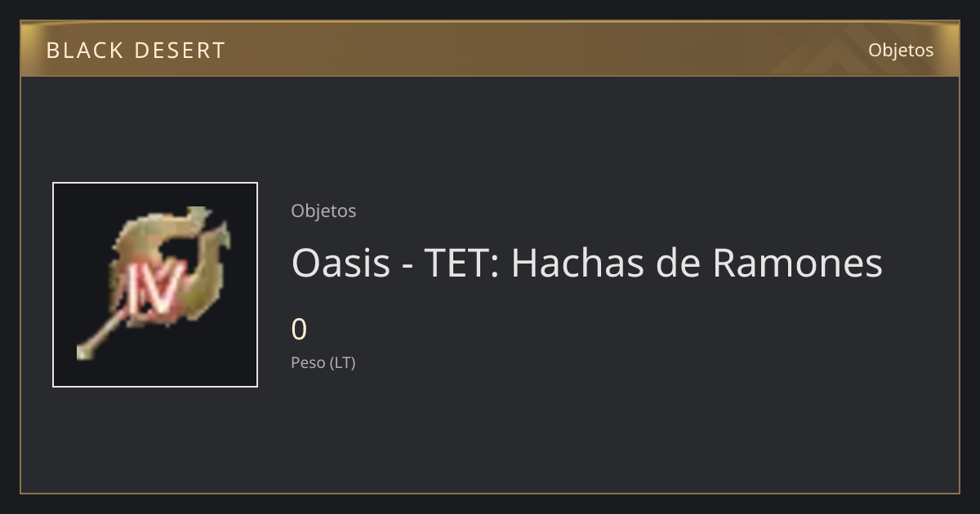Screen dimensions: 980x514
Task: Click the weight value 0
Action: click(x=299, y=330)
